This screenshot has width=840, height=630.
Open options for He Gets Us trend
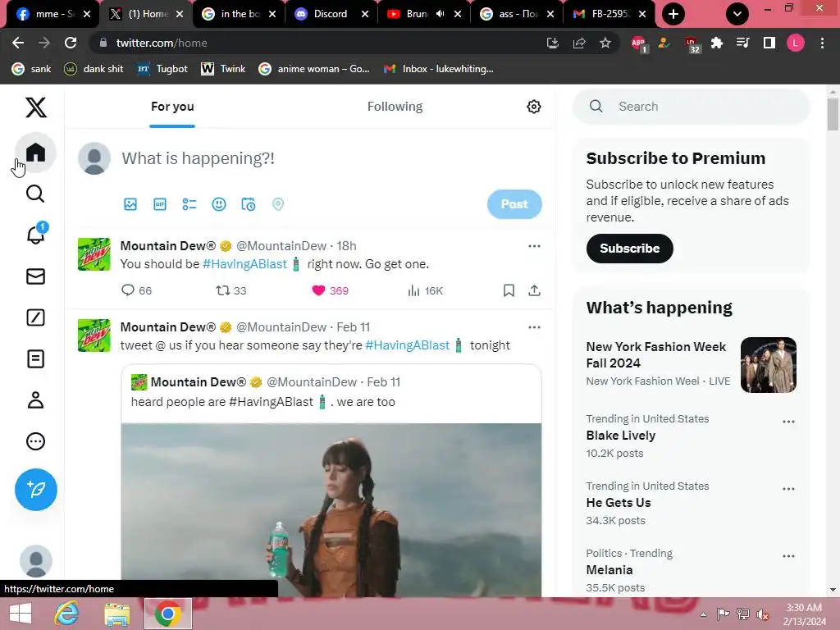click(x=788, y=489)
